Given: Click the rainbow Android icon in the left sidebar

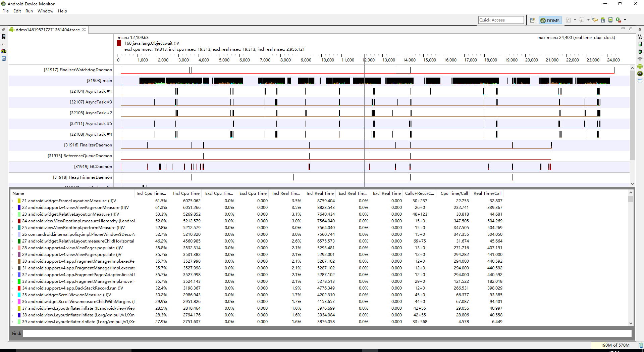Looking at the screenshot, I should 4,51.
